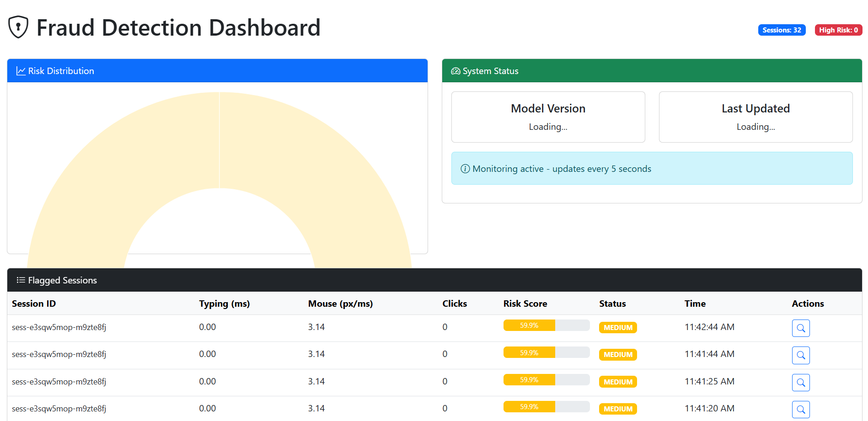This screenshot has height=421, width=868.
Task: Select the 11:41:20 AM timestamp
Action: tap(709, 408)
